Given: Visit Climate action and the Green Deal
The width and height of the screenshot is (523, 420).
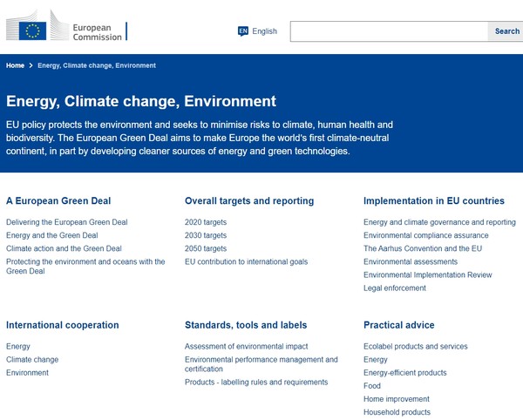Looking at the screenshot, I should 64,248.
